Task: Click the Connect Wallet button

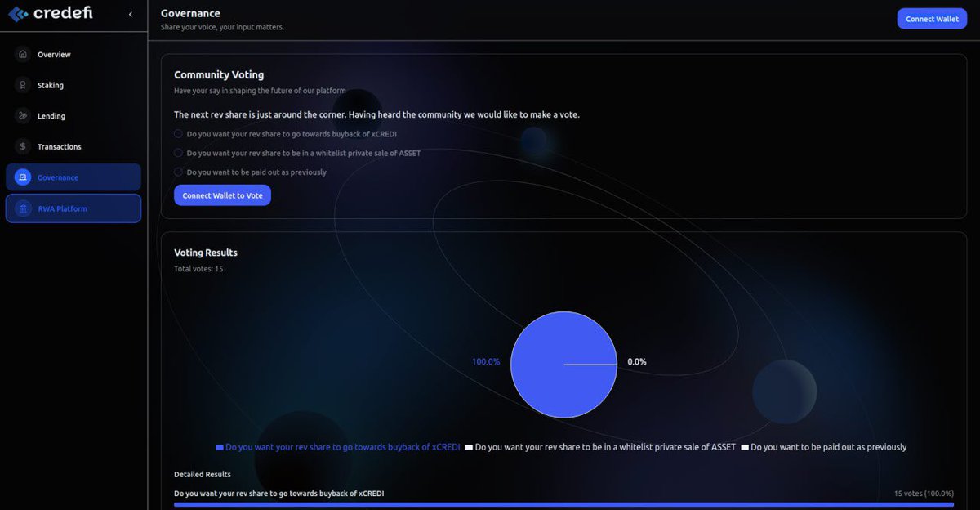Action: 932,19
